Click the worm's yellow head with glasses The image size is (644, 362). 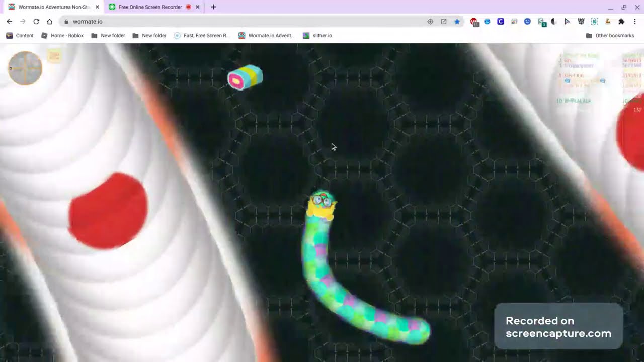click(322, 205)
